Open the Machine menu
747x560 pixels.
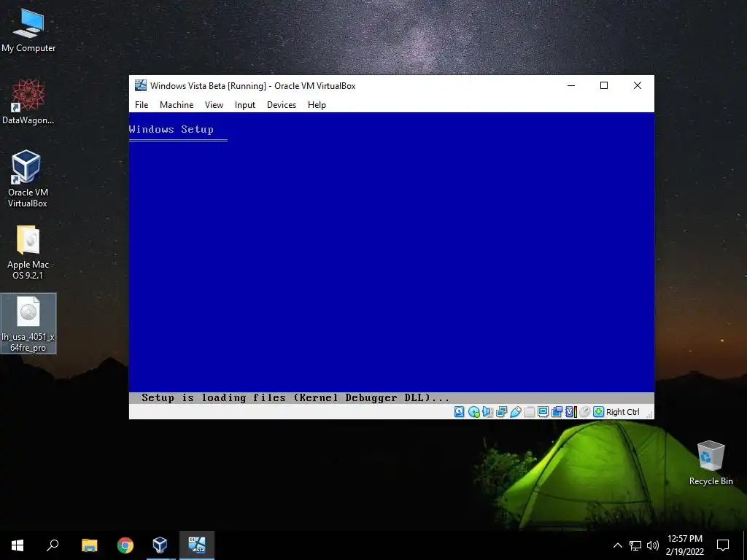(x=177, y=105)
